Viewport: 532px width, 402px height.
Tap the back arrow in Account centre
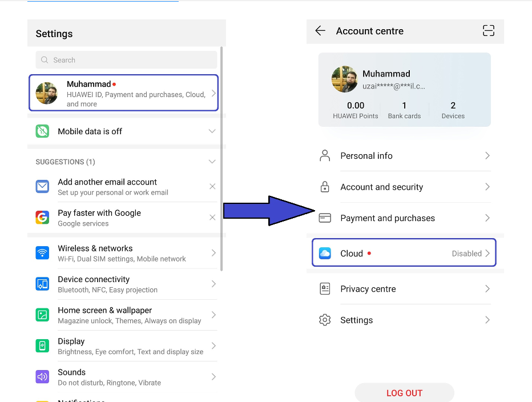tap(320, 31)
